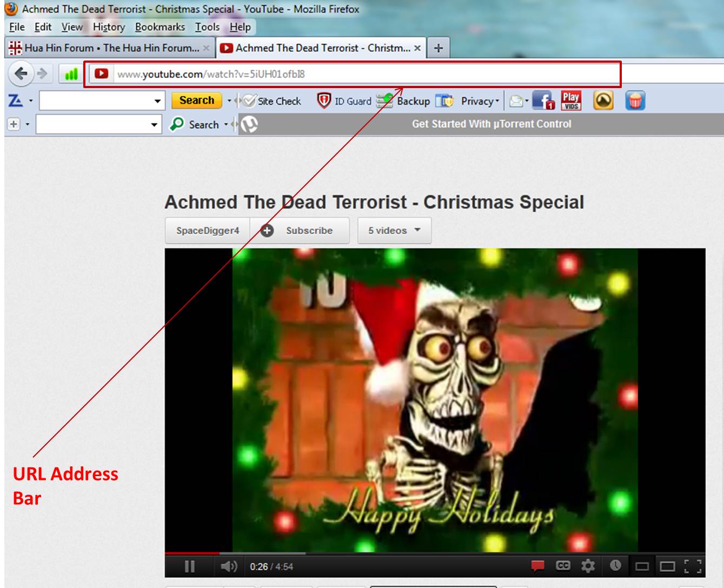Click the Site Check label
The height and width of the screenshot is (588, 724).
point(279,101)
